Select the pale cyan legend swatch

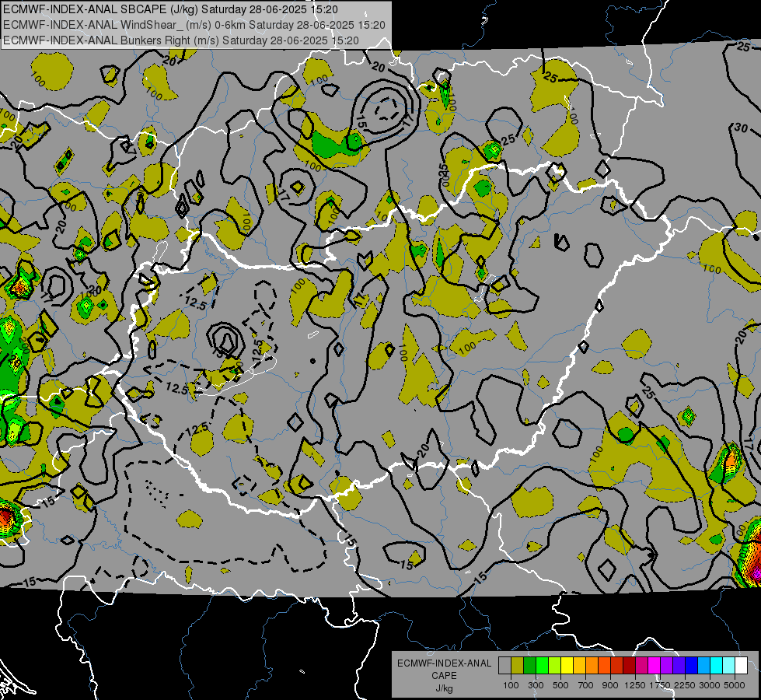[x=728, y=666]
